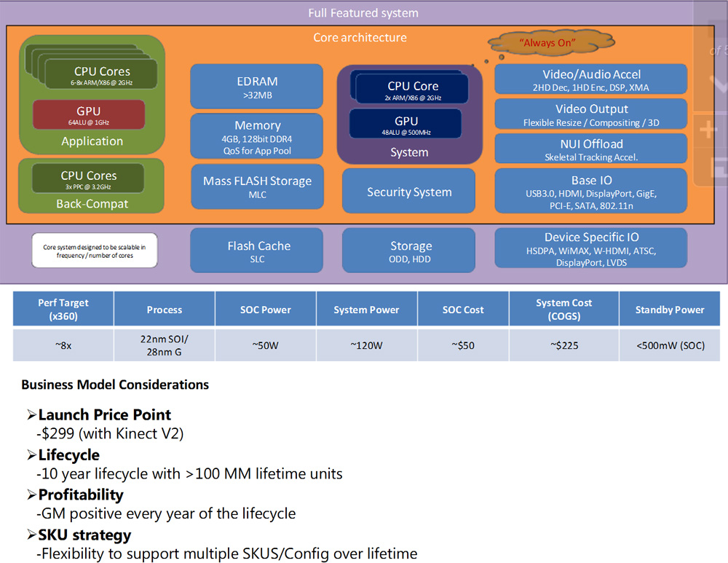Click the Flash Cache SLC block
Image resolution: width=728 pixels, height=563 pixels.
pyautogui.click(x=257, y=251)
